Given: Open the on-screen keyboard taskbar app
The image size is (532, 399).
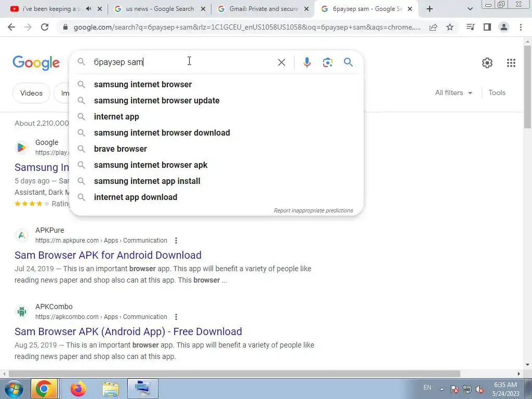Looking at the screenshot, I should [143, 389].
